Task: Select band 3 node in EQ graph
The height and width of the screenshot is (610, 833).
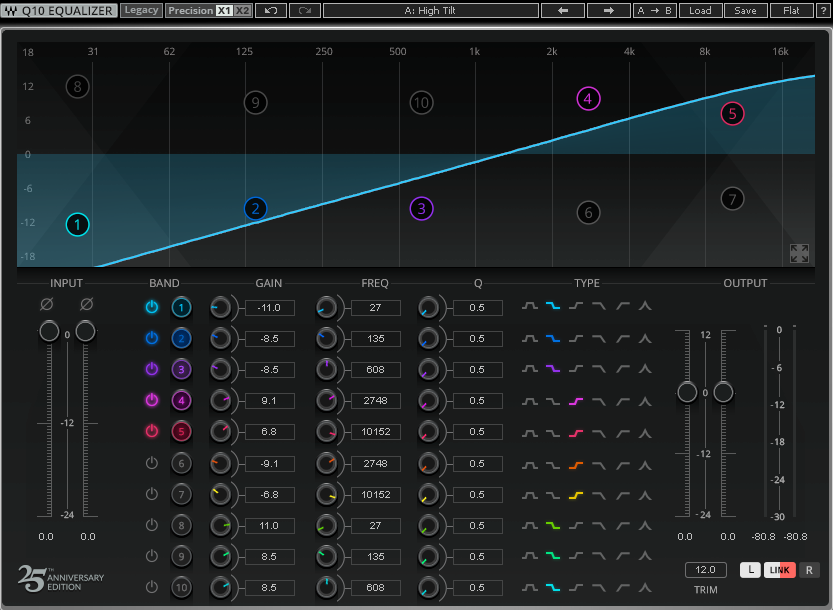Action: point(421,208)
